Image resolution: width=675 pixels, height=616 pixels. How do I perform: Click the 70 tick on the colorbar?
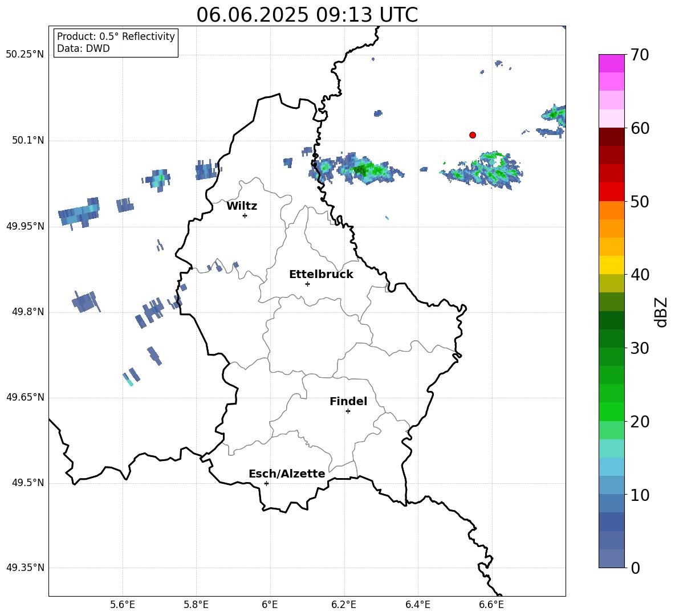640,55
